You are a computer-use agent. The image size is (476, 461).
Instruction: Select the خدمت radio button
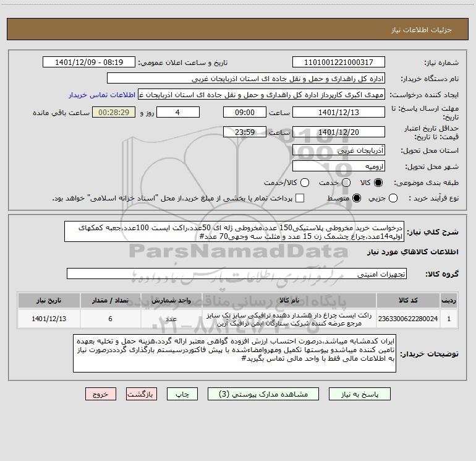point(346,183)
